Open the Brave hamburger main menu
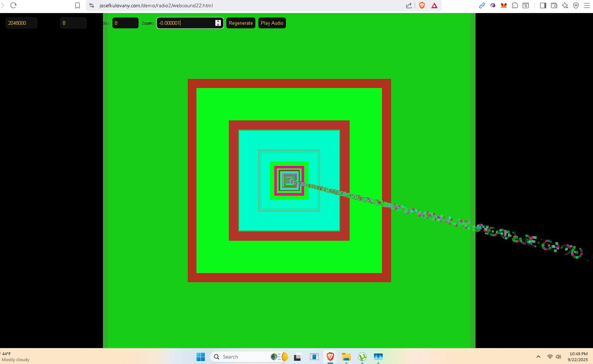593x364 pixels. point(587,5)
